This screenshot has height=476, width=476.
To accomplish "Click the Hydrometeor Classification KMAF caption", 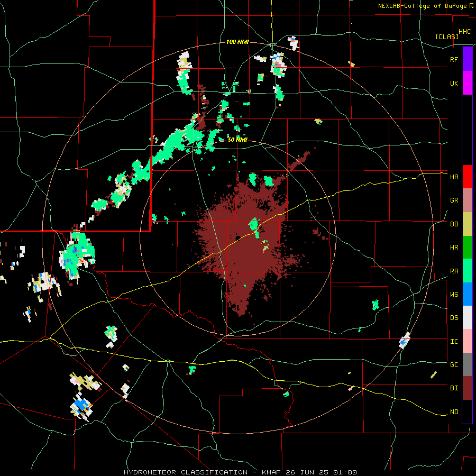I will point(240,472).
